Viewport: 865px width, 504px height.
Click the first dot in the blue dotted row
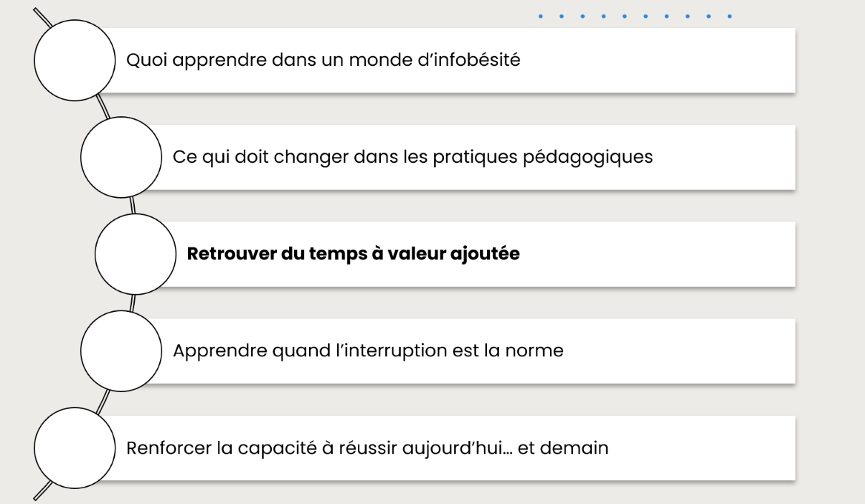click(x=540, y=16)
